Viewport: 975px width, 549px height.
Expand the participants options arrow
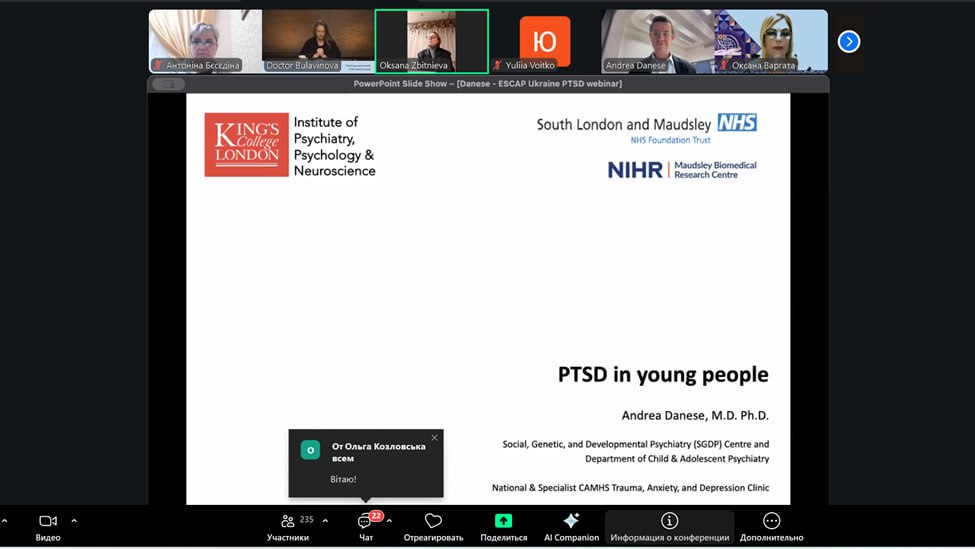pyautogui.click(x=325, y=521)
